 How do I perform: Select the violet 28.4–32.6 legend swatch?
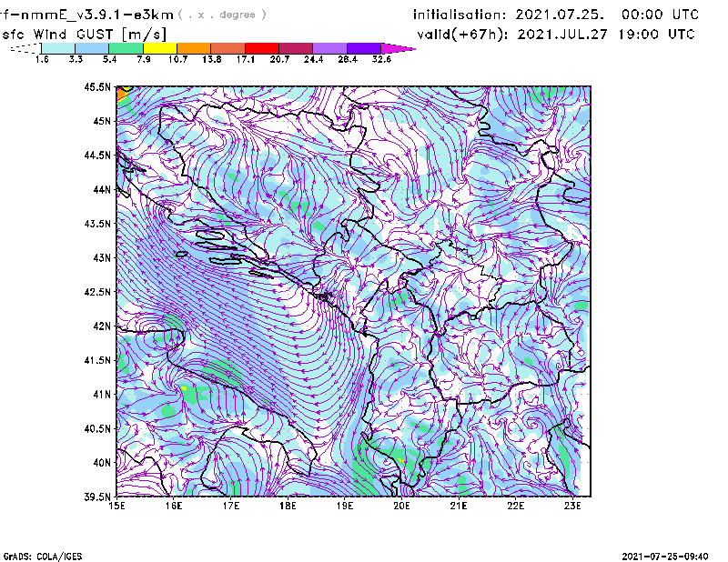363,48
